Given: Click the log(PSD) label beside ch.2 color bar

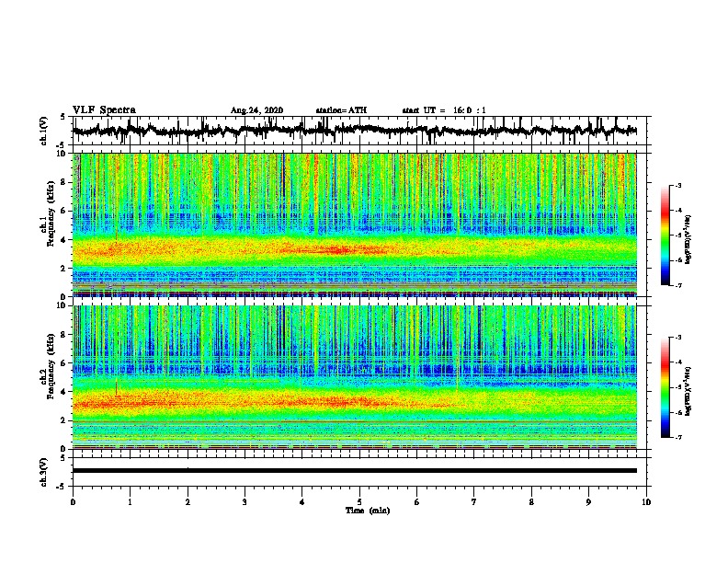Looking at the screenshot, I should [688, 391].
